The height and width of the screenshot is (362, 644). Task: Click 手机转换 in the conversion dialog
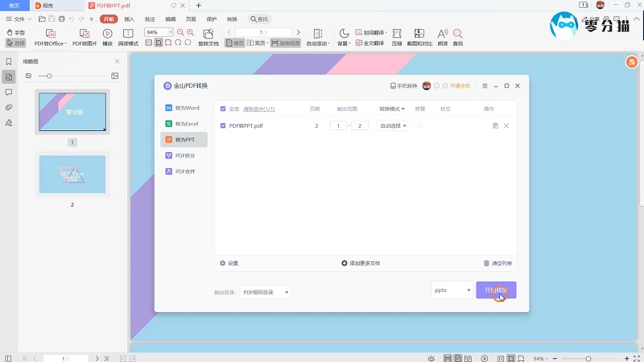(x=403, y=86)
